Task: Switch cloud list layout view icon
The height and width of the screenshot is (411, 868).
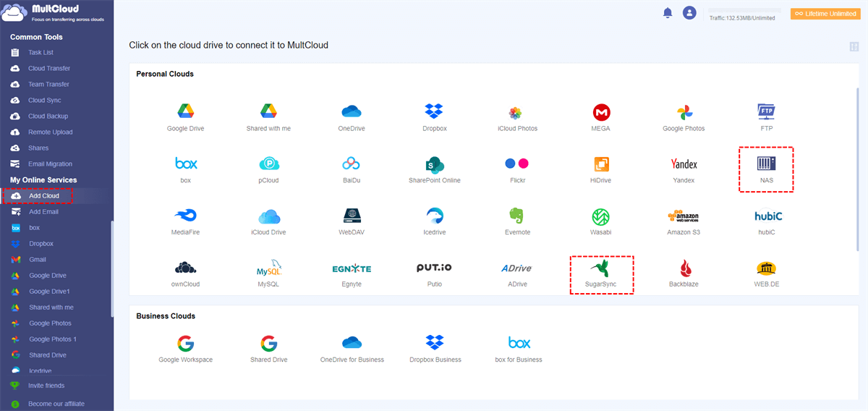Action: coord(854,47)
